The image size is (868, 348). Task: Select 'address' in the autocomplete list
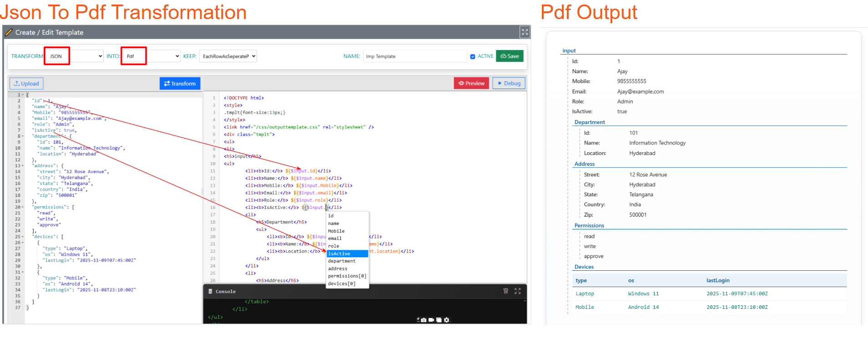point(348,268)
